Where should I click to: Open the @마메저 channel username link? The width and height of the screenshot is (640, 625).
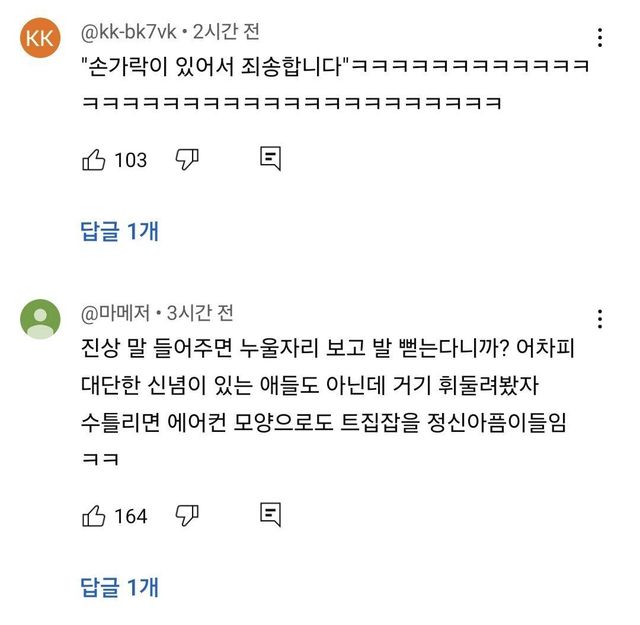[114, 313]
